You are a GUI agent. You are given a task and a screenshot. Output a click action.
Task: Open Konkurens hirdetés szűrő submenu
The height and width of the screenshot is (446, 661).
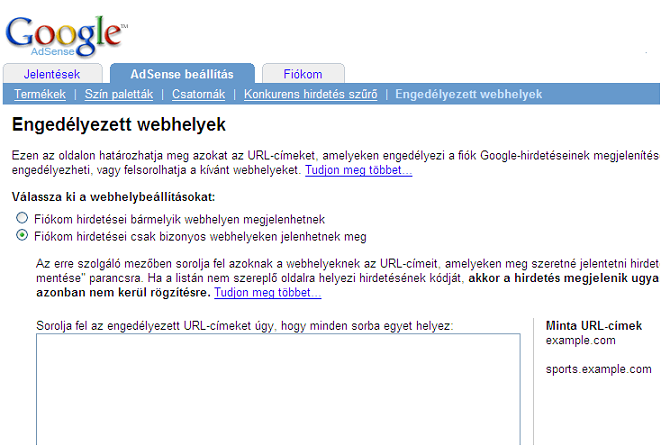point(311,94)
